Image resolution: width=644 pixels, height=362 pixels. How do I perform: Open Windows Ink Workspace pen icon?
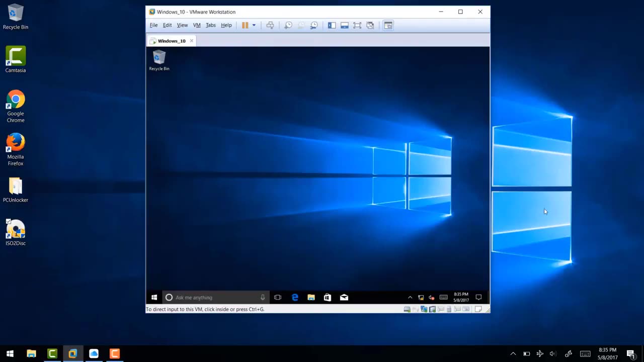point(569,353)
